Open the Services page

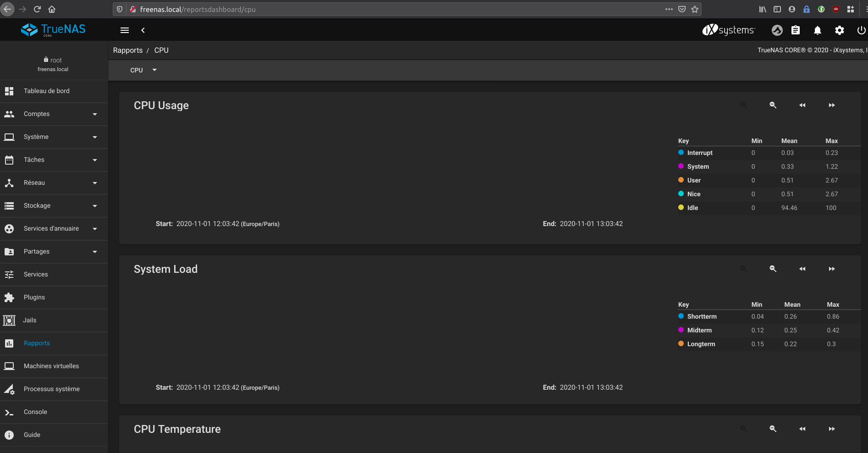click(x=54, y=275)
